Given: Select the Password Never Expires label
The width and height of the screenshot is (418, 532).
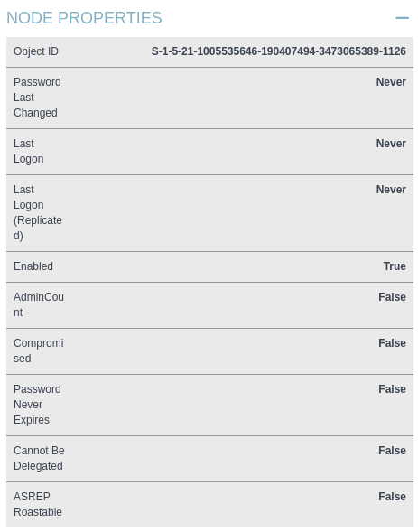Looking at the screenshot, I should point(37,405).
